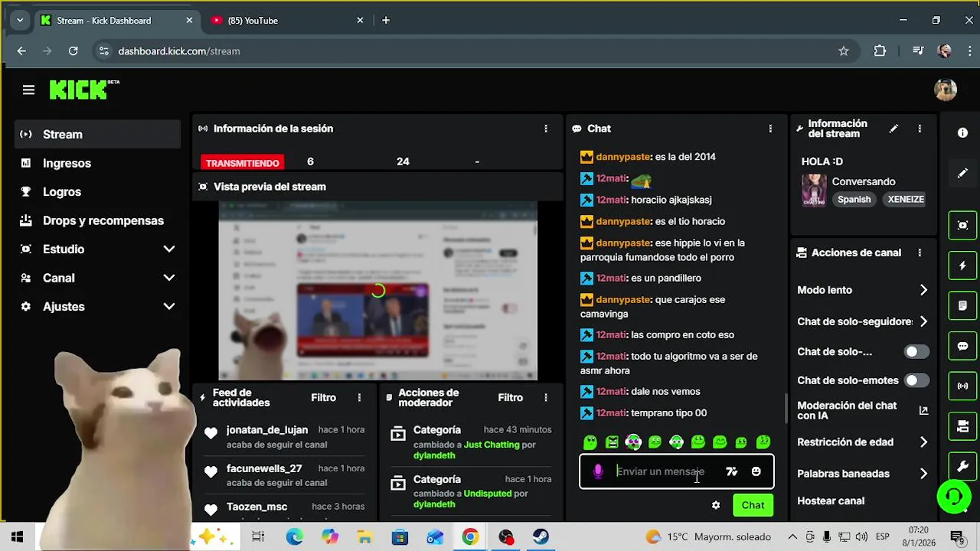Image resolution: width=980 pixels, height=551 pixels.
Task: Open three-dot menu of Acciones de canal
Action: (x=920, y=253)
